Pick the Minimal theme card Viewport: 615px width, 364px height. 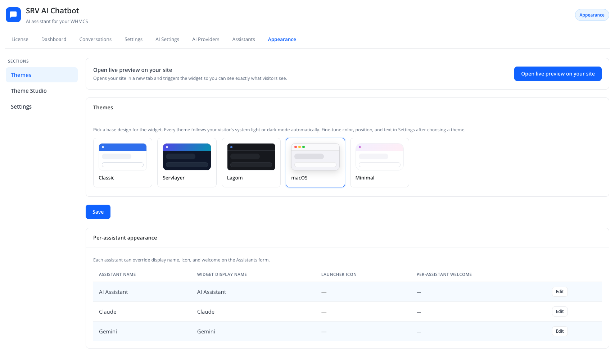380,163
